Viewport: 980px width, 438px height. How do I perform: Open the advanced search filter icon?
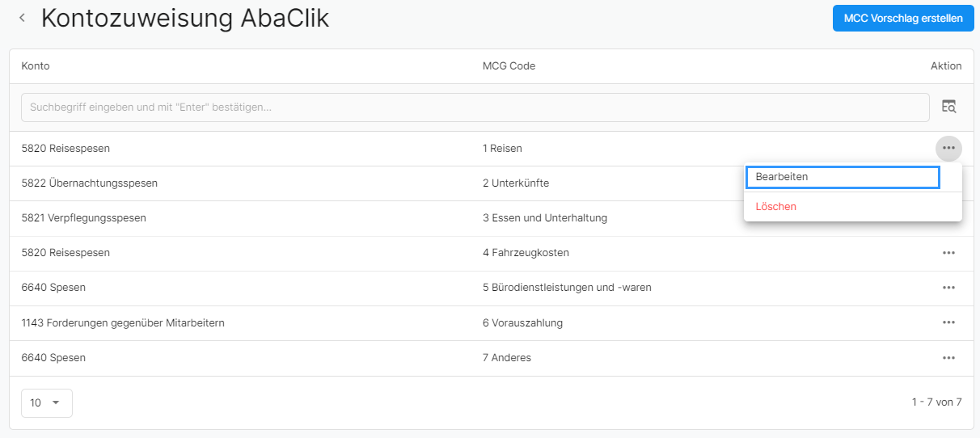(948, 107)
